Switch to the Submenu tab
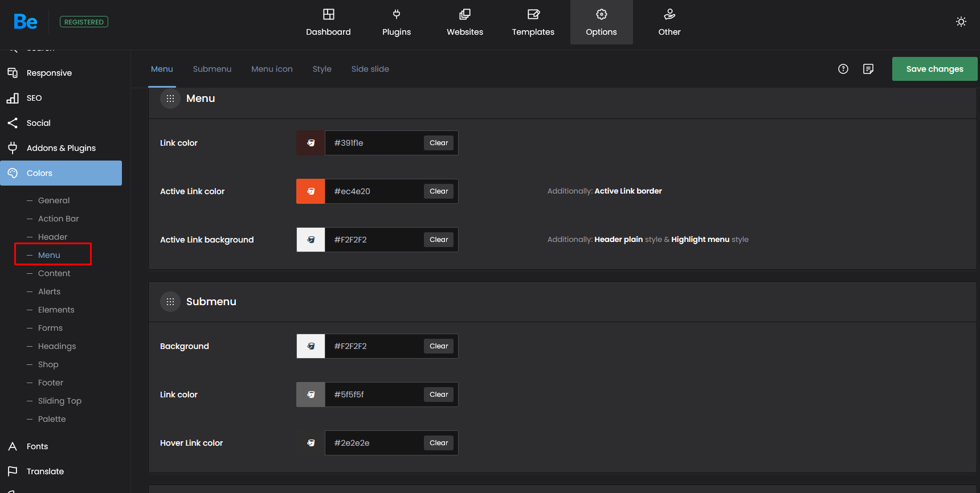This screenshot has height=493, width=980. (212, 69)
